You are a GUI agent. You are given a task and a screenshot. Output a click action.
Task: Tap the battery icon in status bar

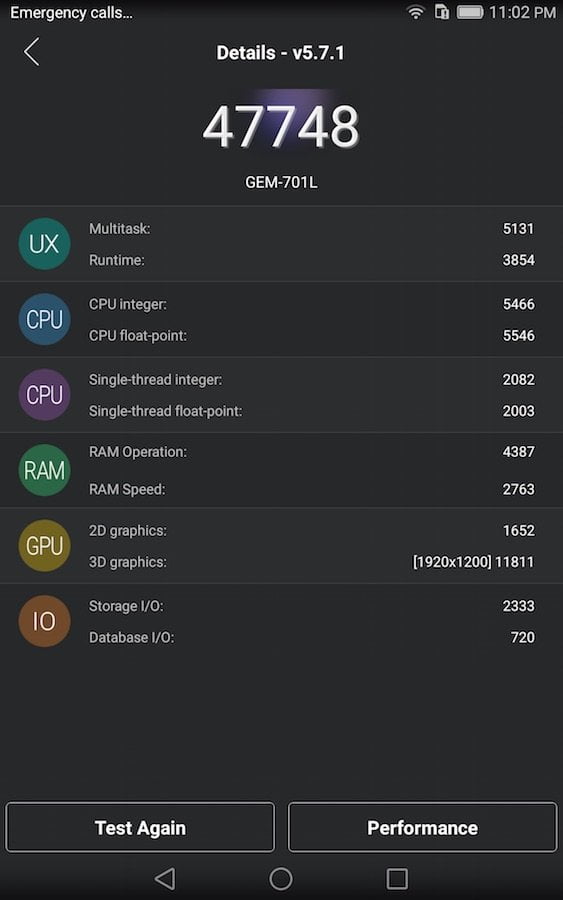[470, 12]
